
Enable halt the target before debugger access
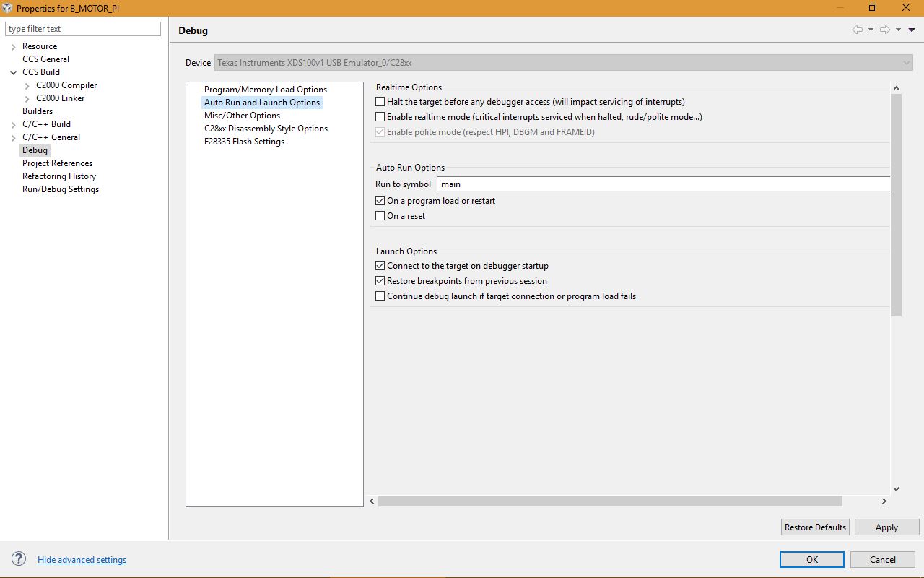(x=380, y=102)
